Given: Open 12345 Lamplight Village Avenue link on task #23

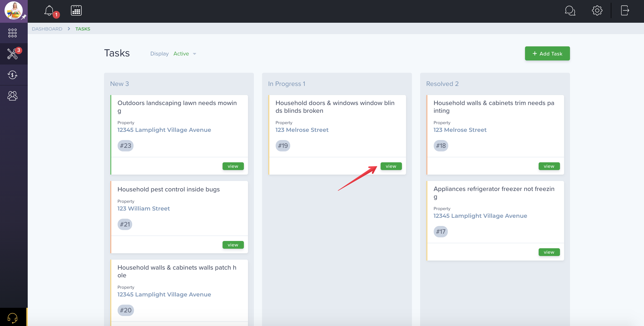Looking at the screenshot, I should pyautogui.click(x=164, y=130).
